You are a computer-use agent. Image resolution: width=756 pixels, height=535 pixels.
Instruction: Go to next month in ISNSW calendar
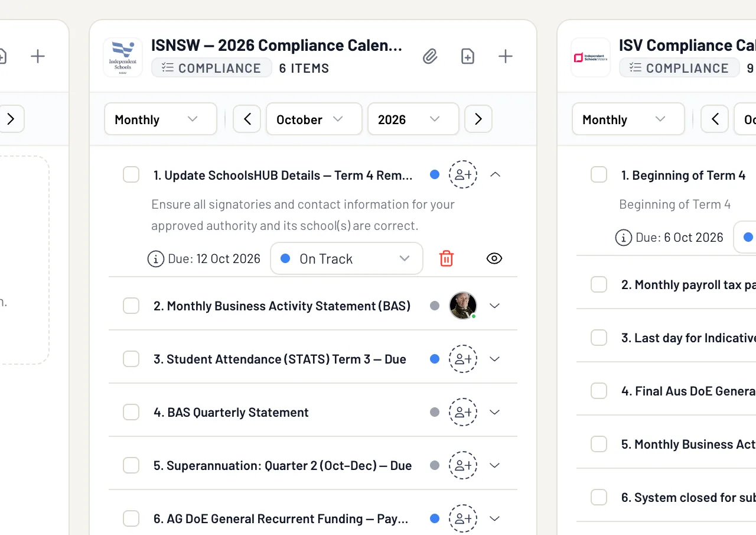pos(478,119)
